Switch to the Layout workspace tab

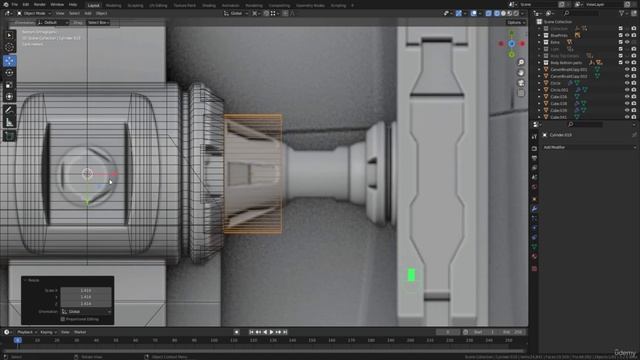coord(93,5)
